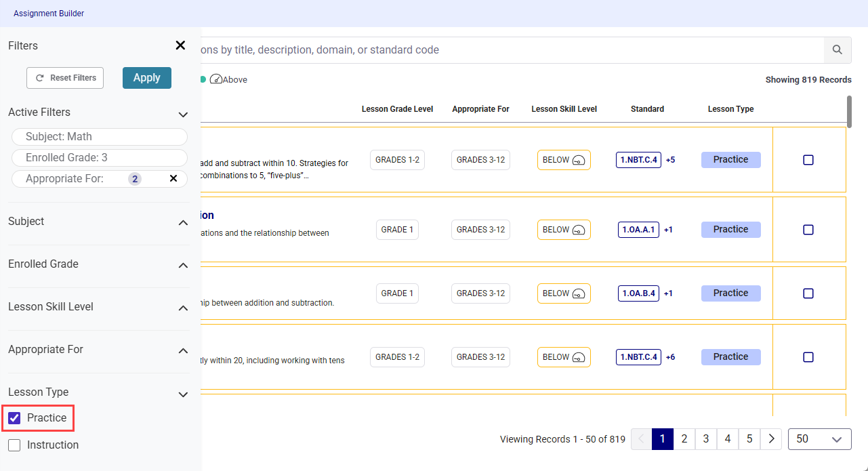This screenshot has height=471, width=868.
Task: Click the +6 additional standards indicator
Action: tap(670, 357)
